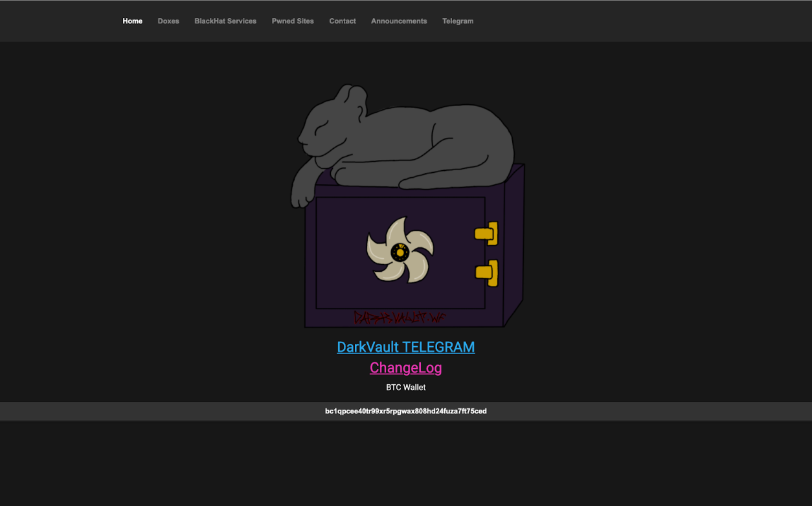Return to the Home page
812x506 pixels.
coord(132,21)
